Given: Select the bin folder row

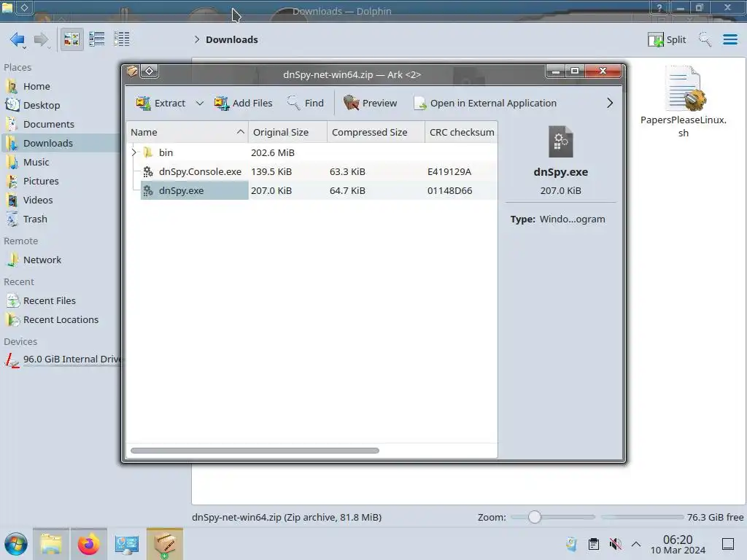Looking at the screenshot, I should [312, 152].
